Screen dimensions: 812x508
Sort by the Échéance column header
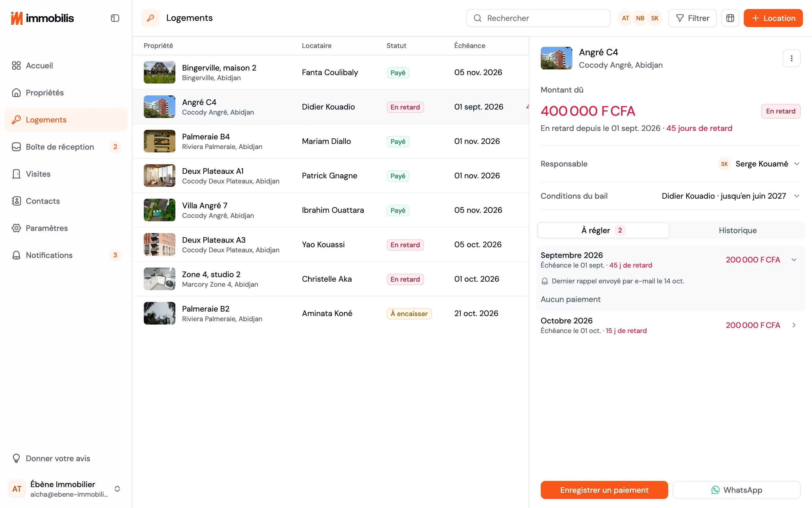click(x=469, y=46)
